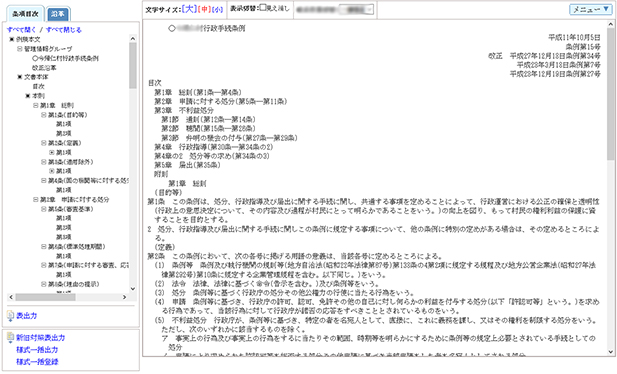Click the document pane scroll-down arrow
The image size is (617, 374).
[x=611, y=352]
